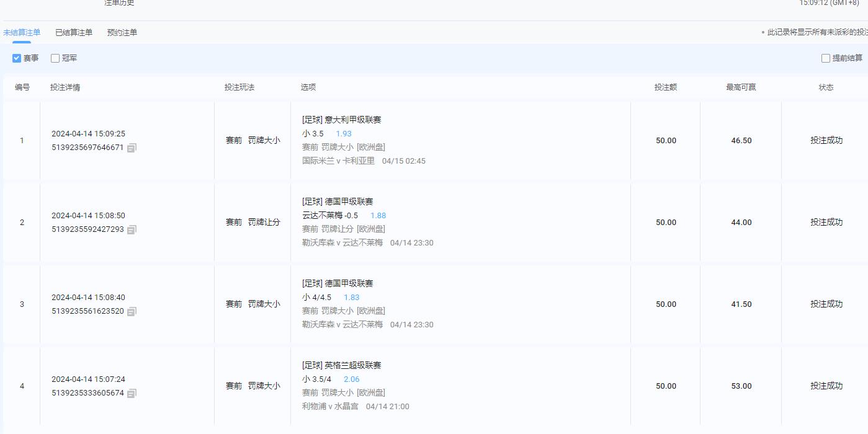Tick the 提前结算 checkbox
The image size is (868, 434).
pos(826,58)
